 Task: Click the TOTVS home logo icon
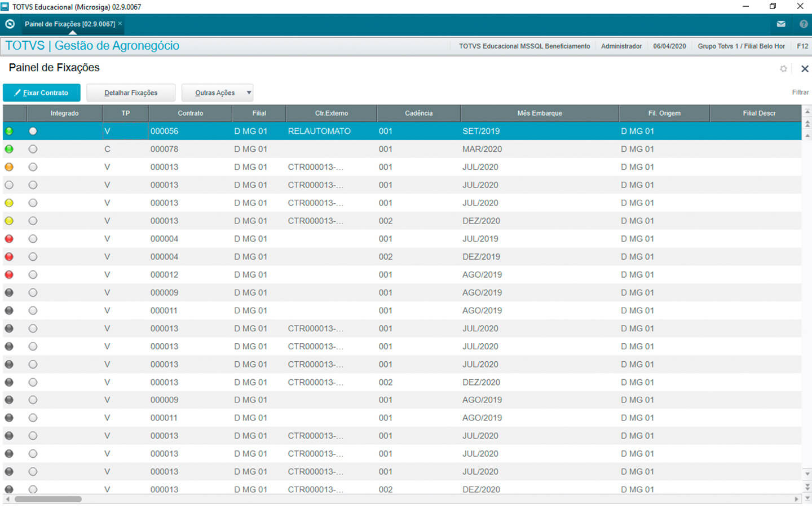pyautogui.click(x=10, y=24)
